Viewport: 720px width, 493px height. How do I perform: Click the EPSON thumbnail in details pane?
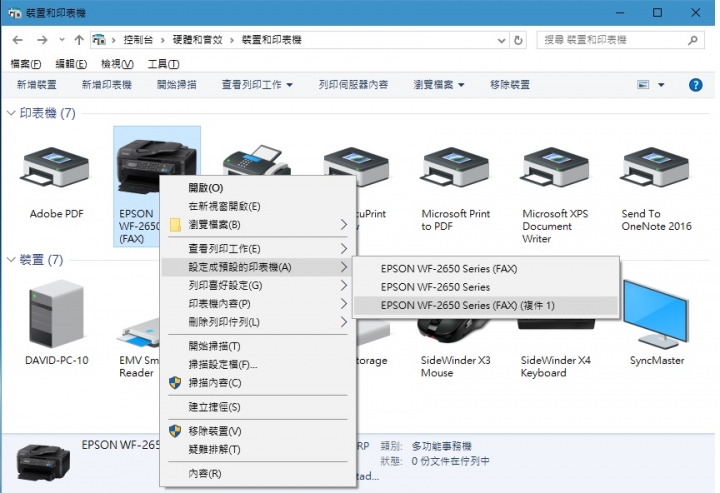point(43,463)
